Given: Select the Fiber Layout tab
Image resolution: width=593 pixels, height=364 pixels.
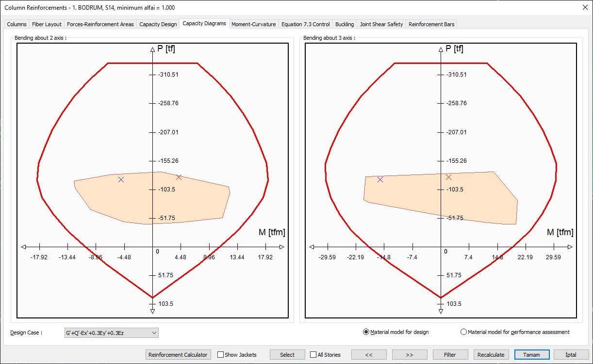Looking at the screenshot, I should 47,24.
